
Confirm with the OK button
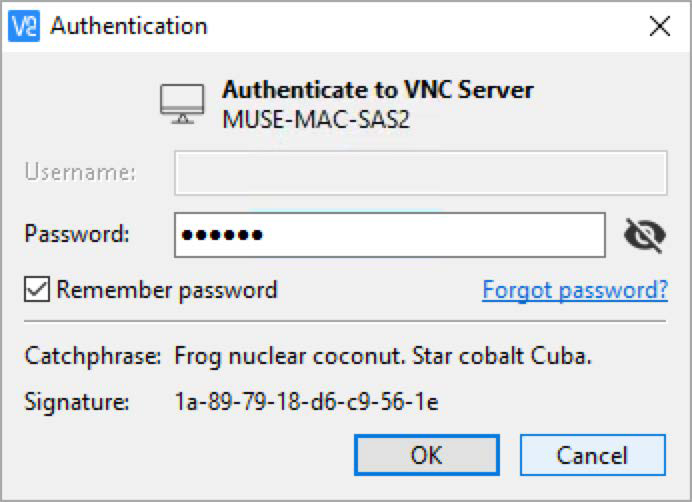tap(427, 455)
